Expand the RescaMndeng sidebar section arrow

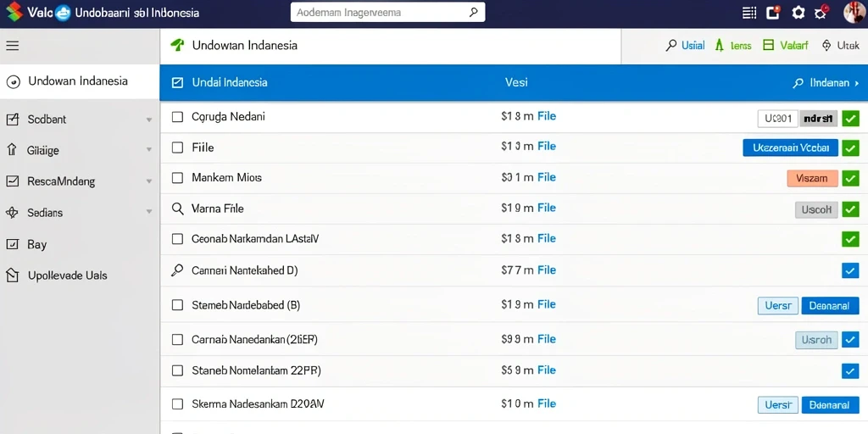149,181
